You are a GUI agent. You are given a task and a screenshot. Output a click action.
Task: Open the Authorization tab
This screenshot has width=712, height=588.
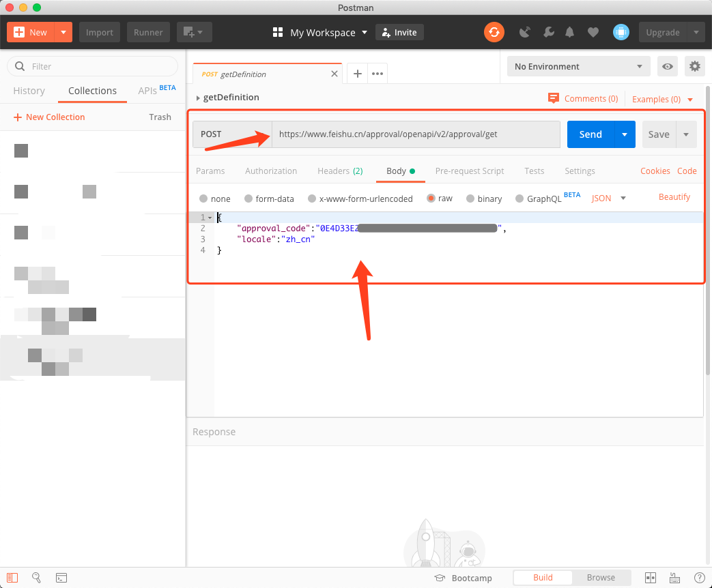tap(271, 171)
